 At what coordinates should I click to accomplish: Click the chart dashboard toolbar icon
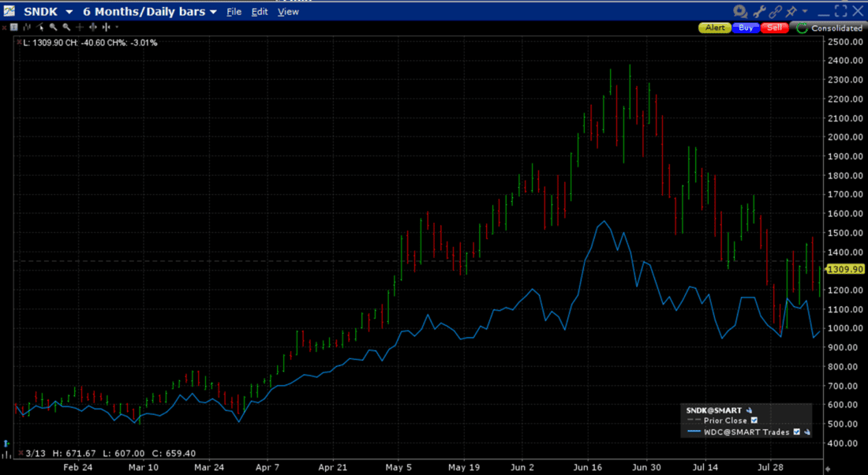[x=14, y=27]
